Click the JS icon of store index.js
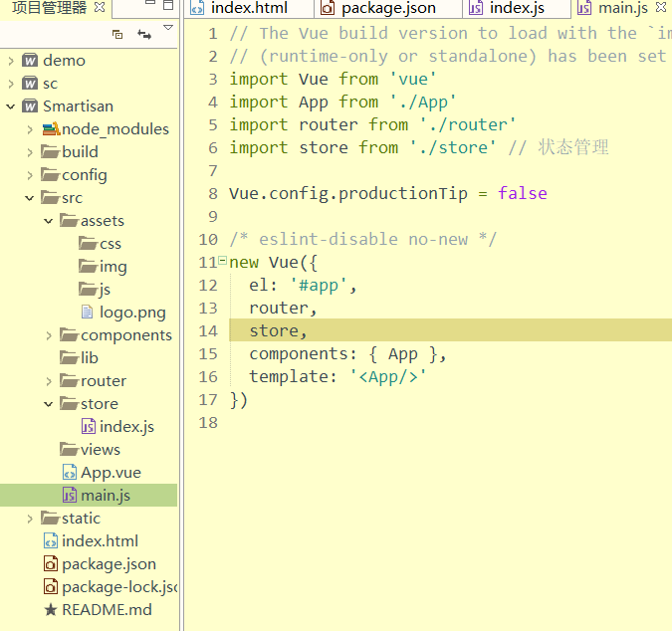 [89, 427]
